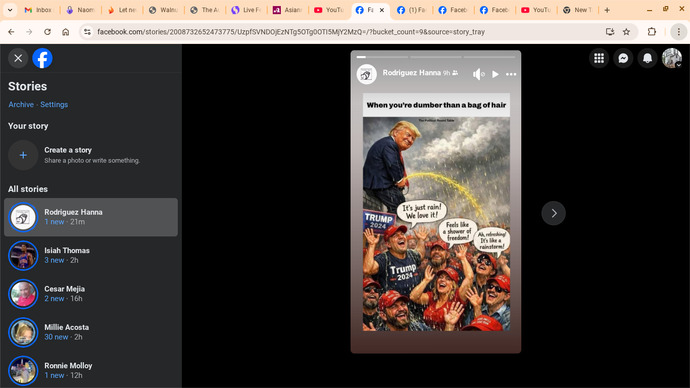The width and height of the screenshot is (690, 388).
Task: Switch to the New Tab tab
Action: 578,10
